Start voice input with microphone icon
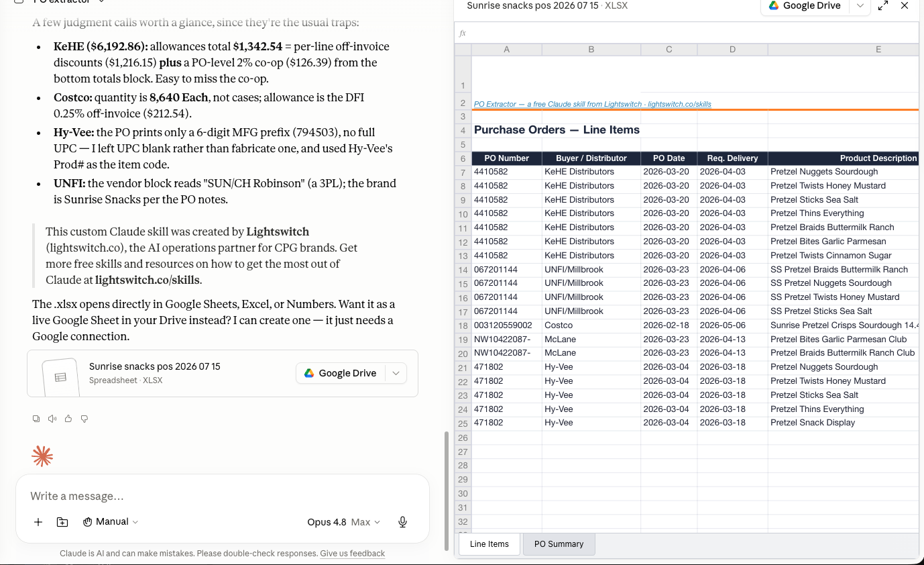This screenshot has height=565, width=924. 403,522
